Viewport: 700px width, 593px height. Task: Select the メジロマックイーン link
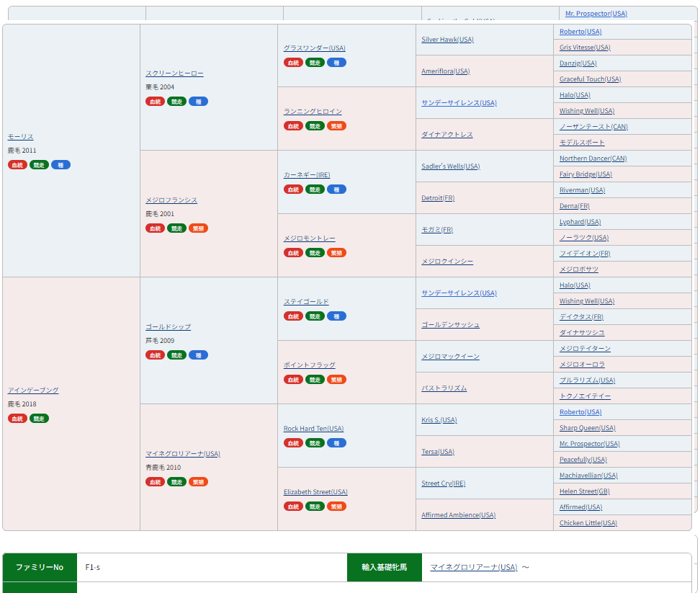(x=450, y=357)
